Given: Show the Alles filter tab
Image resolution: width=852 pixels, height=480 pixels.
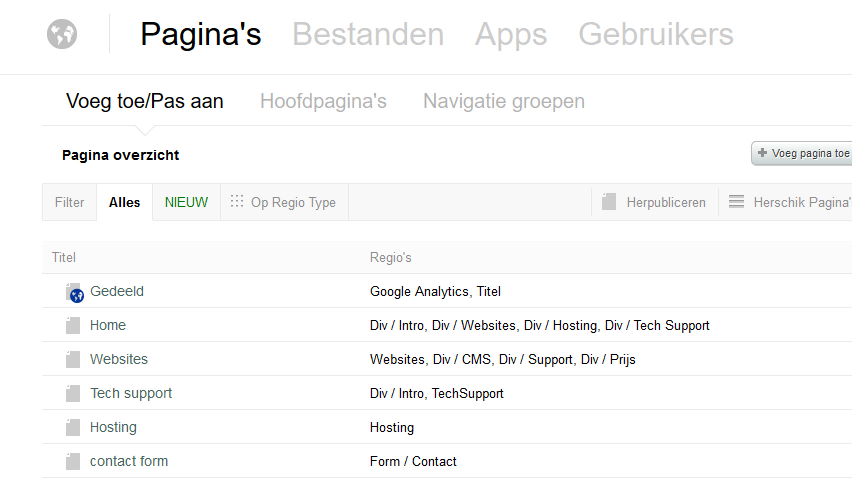Looking at the screenshot, I should pos(125,202).
